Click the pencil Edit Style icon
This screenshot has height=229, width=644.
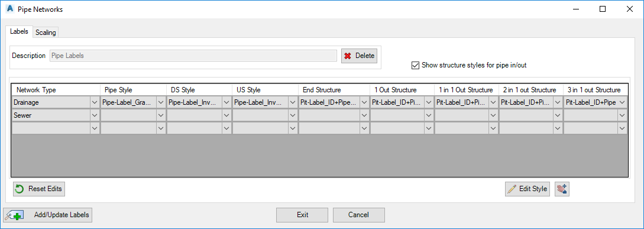[512, 189]
